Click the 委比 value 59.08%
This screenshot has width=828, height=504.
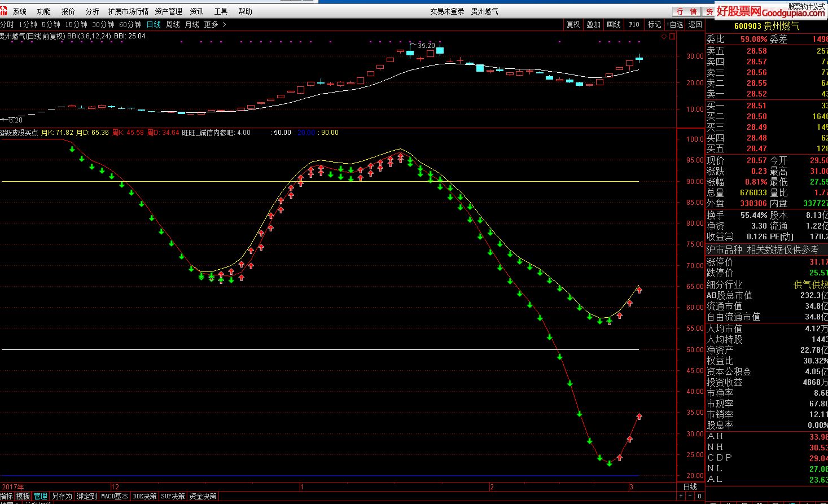click(753, 39)
